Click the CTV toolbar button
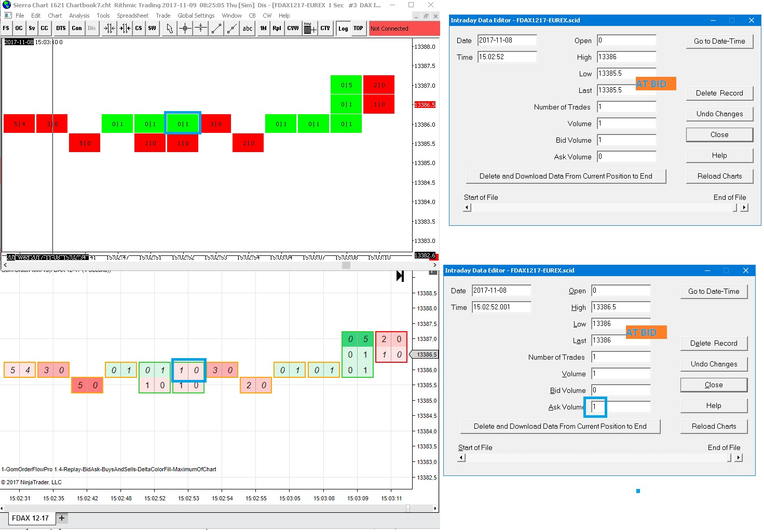This screenshot has width=764, height=532. pos(325,29)
